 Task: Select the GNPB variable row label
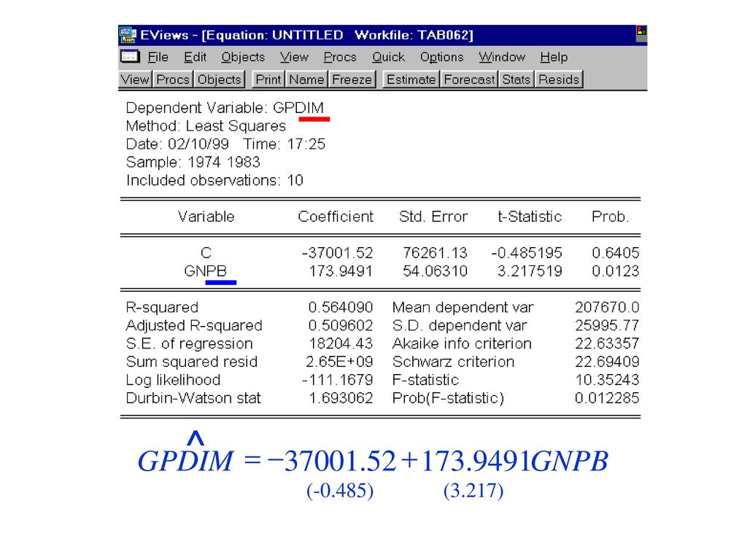pos(205,271)
